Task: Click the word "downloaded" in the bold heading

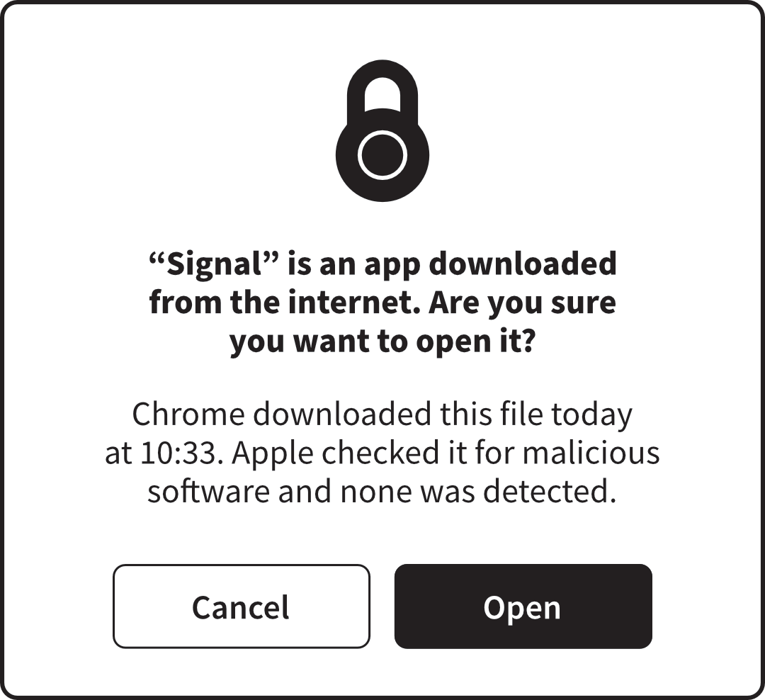Action: (523, 264)
